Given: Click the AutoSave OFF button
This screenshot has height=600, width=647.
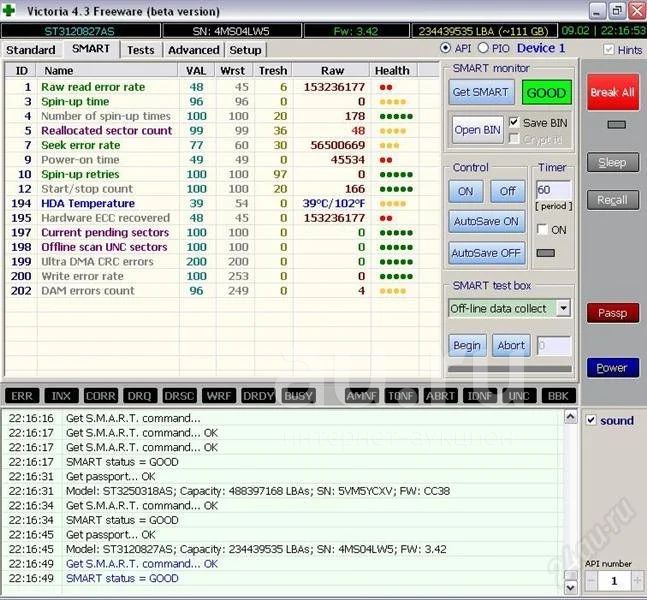Looking at the screenshot, I should [486, 253].
